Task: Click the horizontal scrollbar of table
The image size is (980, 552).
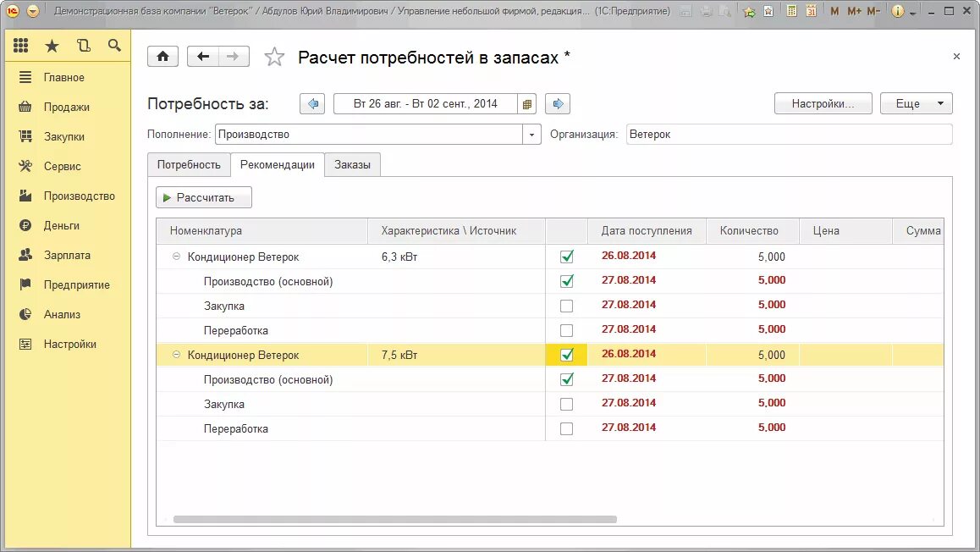Action: (x=395, y=520)
